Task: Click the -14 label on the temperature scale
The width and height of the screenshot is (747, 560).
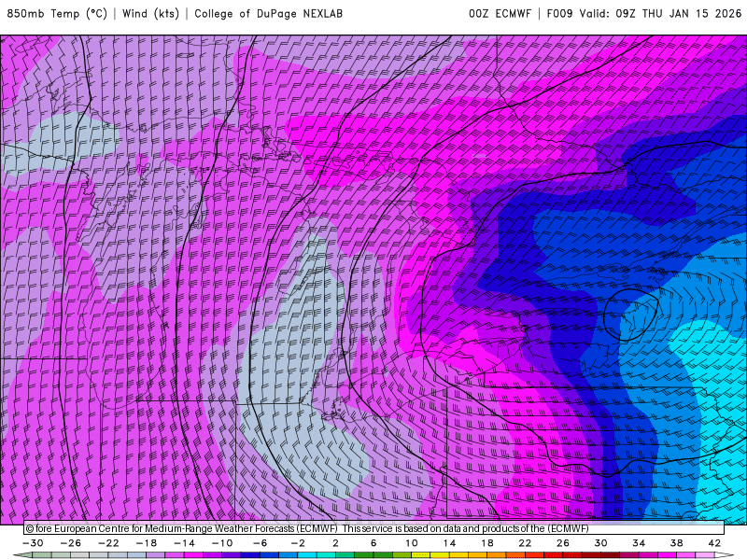Action: (x=184, y=543)
